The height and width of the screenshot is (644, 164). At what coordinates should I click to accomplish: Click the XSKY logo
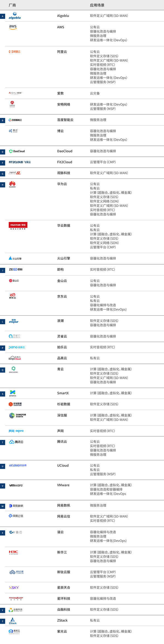(x=14, y=587)
